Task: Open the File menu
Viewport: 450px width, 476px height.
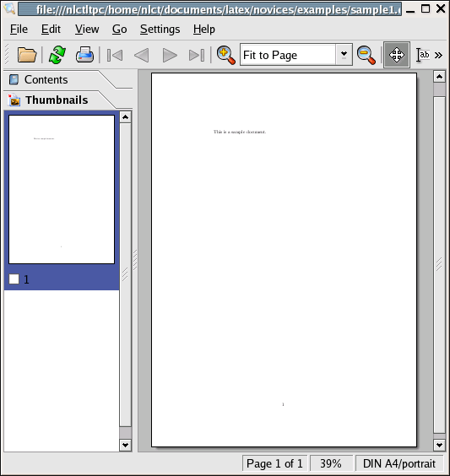Action: pyautogui.click(x=19, y=30)
